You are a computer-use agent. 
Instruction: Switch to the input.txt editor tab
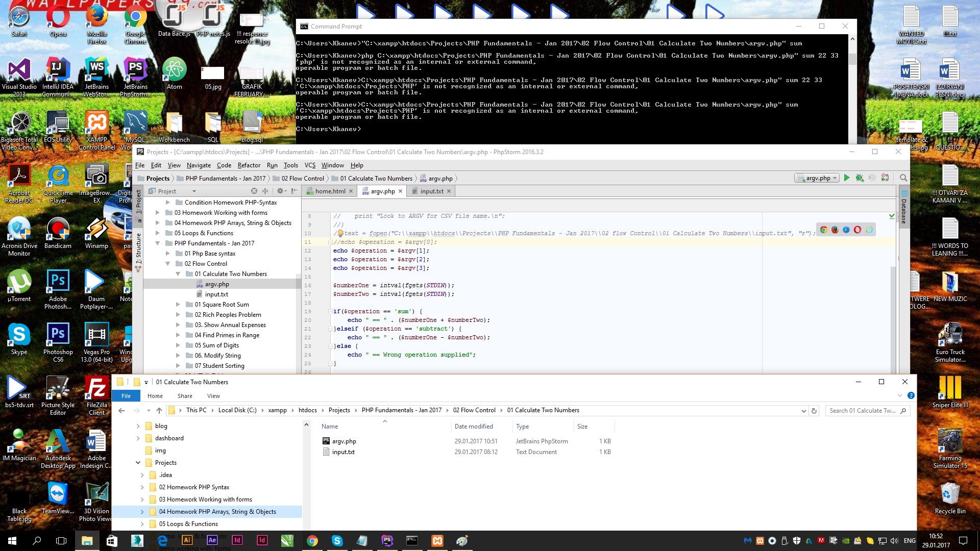click(x=431, y=191)
